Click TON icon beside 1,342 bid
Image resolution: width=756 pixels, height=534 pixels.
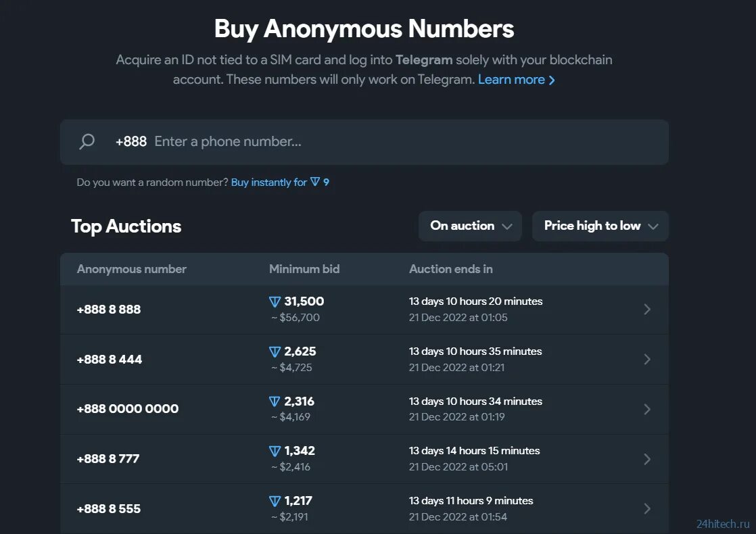275,452
